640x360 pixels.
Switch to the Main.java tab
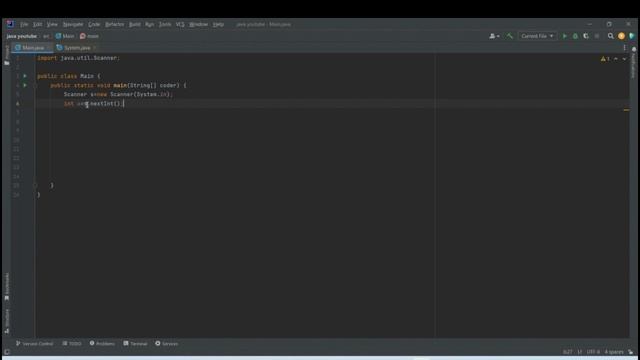coord(33,48)
